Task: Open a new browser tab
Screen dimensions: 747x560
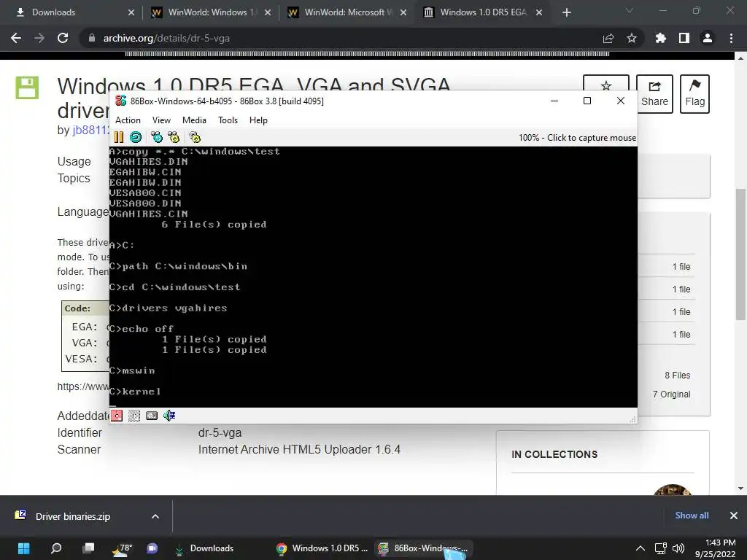Action: [566, 12]
